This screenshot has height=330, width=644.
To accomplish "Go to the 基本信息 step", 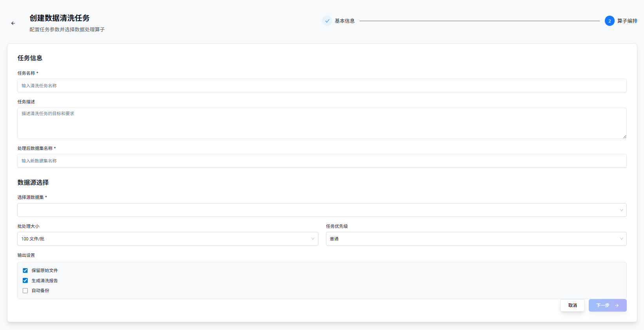I will tap(344, 21).
